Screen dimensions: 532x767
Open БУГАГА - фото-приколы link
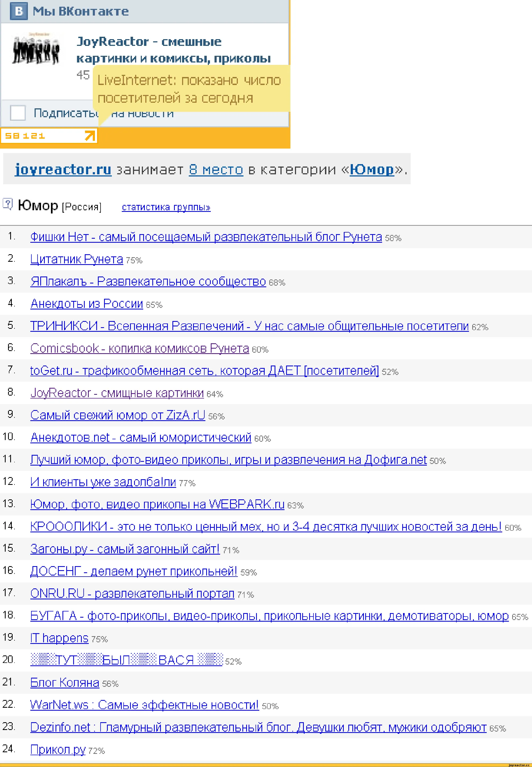(269, 616)
